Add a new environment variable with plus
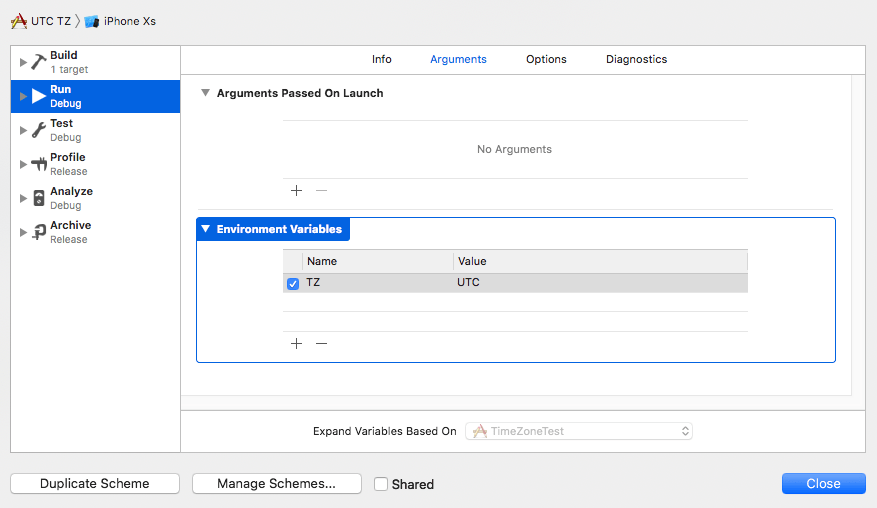The height and width of the screenshot is (508, 877). click(296, 343)
